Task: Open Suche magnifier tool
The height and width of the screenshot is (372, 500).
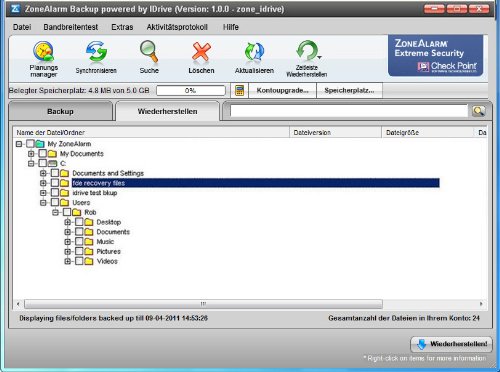Action: click(x=149, y=51)
